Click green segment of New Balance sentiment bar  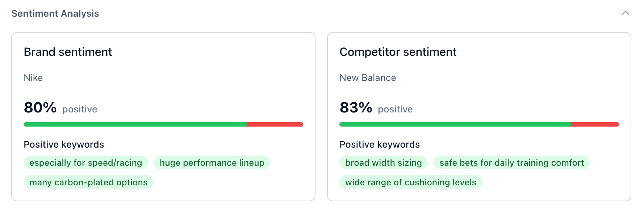click(455, 124)
